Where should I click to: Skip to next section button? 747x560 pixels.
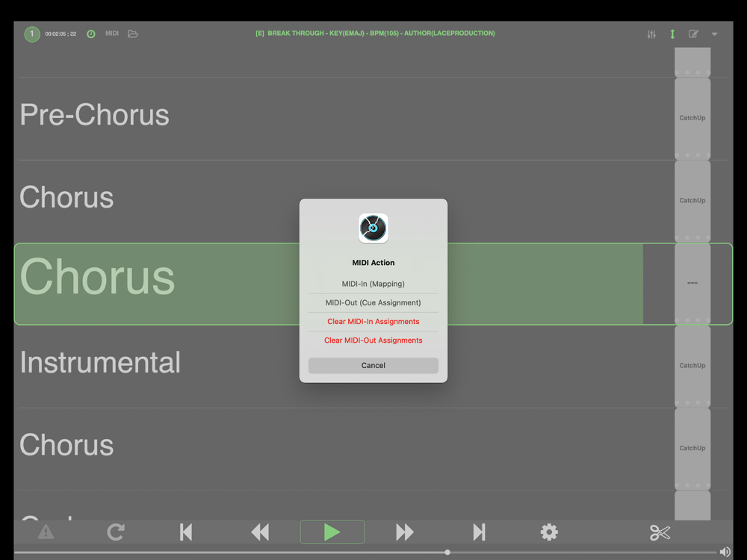479,532
